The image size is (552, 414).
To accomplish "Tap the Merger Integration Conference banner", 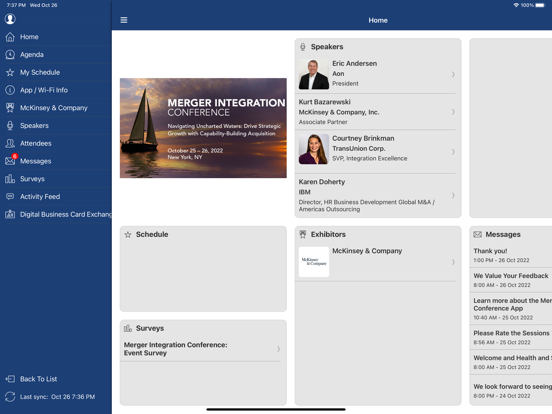I will coord(203,128).
